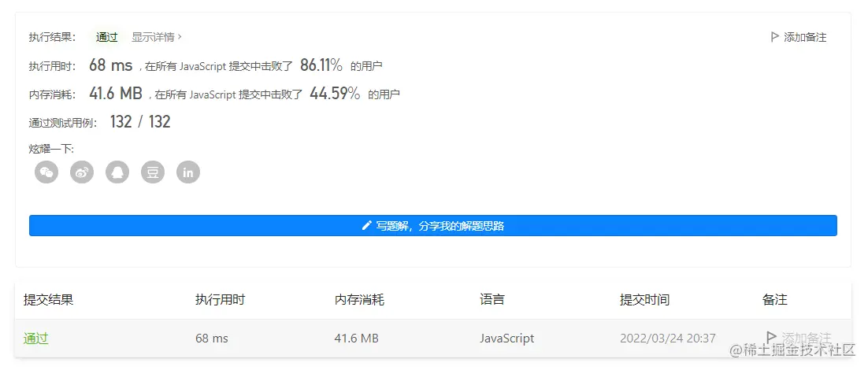Screen dimensions: 868x370
Task: Share result via LinkedIn icon
Action: click(188, 172)
